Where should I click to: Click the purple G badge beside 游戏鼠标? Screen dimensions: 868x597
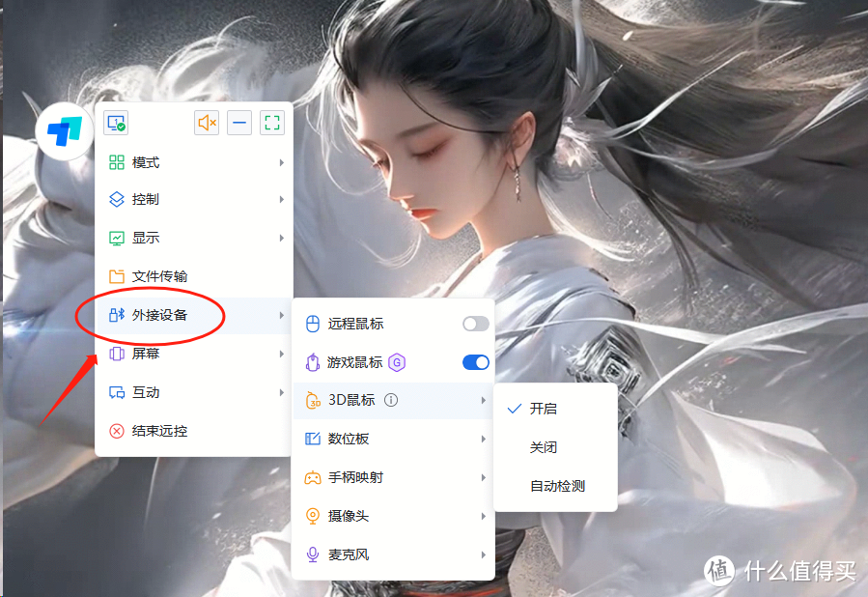tap(397, 363)
